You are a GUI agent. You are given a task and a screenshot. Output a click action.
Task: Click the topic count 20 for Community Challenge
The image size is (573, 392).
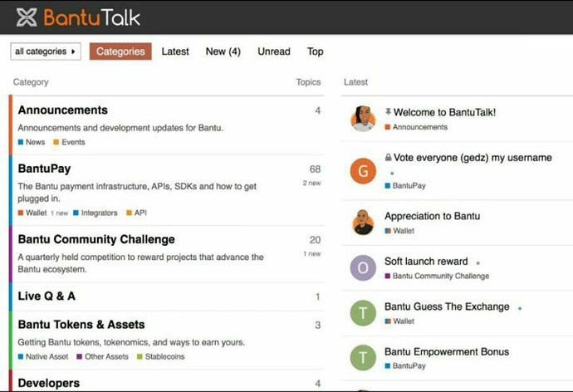[x=315, y=240]
